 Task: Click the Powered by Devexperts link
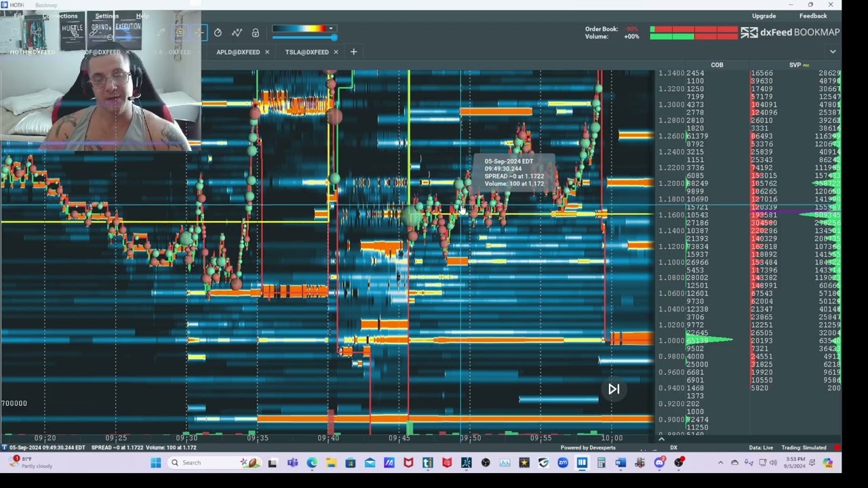tap(588, 448)
